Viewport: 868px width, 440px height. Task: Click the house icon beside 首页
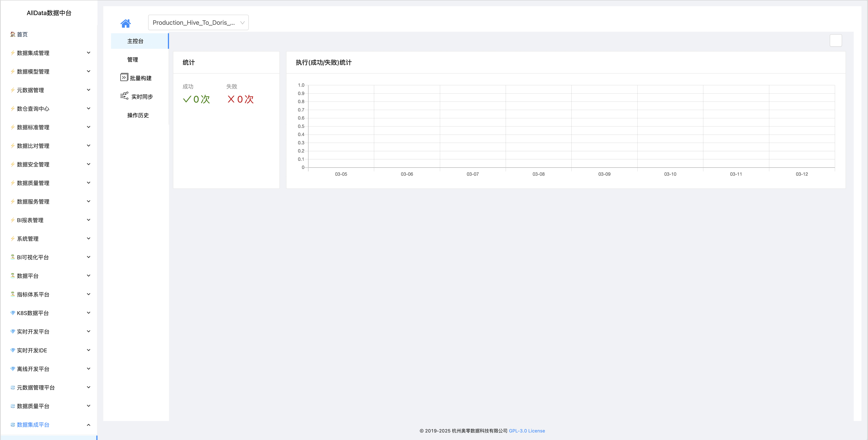coord(13,34)
